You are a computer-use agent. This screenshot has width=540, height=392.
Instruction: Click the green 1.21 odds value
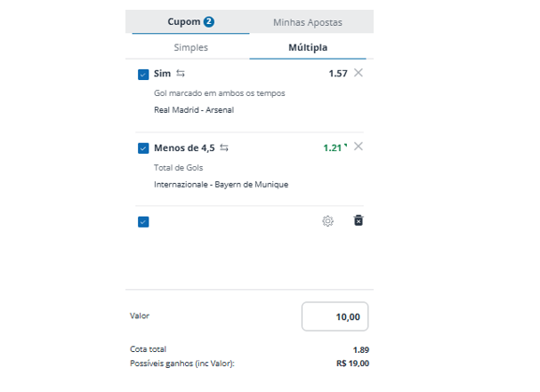pyautogui.click(x=332, y=148)
